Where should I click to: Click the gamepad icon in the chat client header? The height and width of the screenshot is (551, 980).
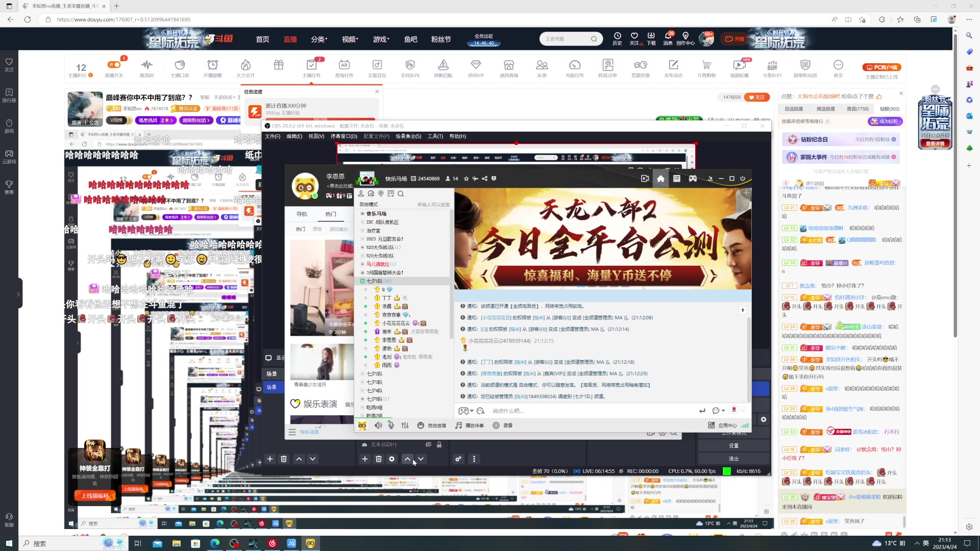[693, 179]
